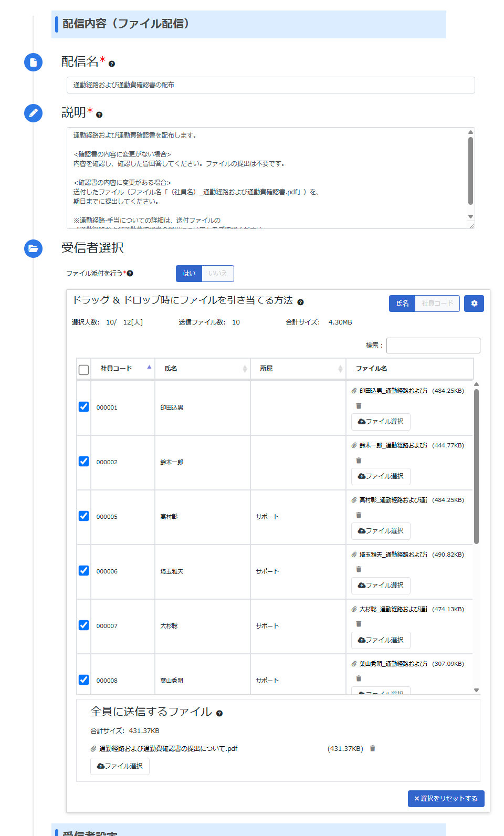
Task: Toggle the select-all checkbox in table header
Action: [x=83, y=370]
